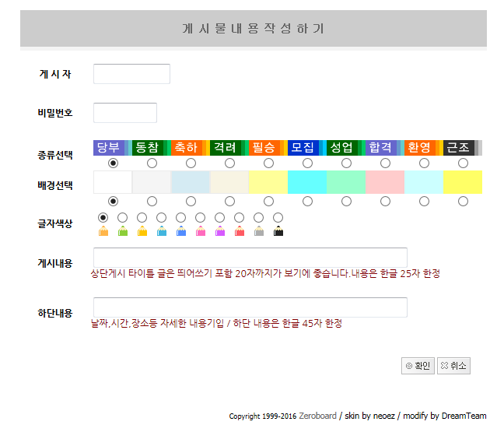Select the radio button under 모집

(x=307, y=163)
